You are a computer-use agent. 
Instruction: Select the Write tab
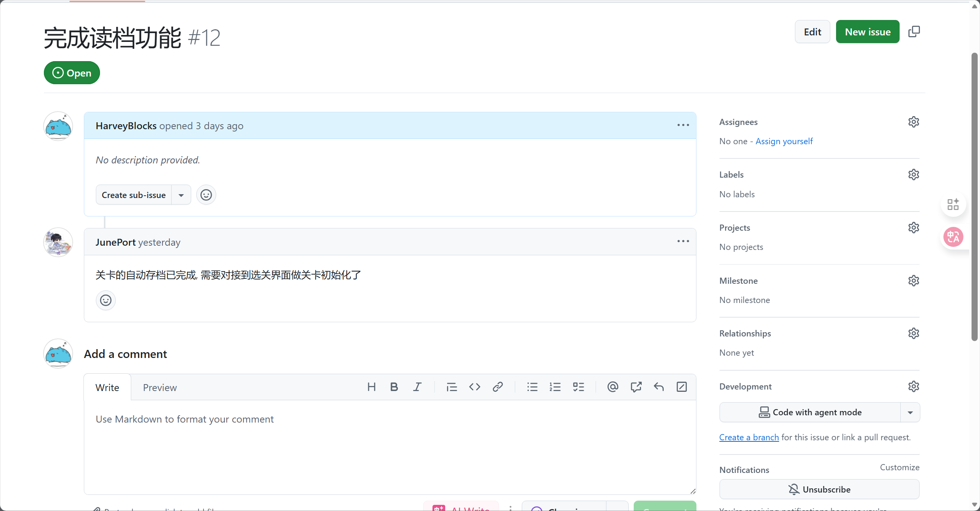(x=107, y=388)
